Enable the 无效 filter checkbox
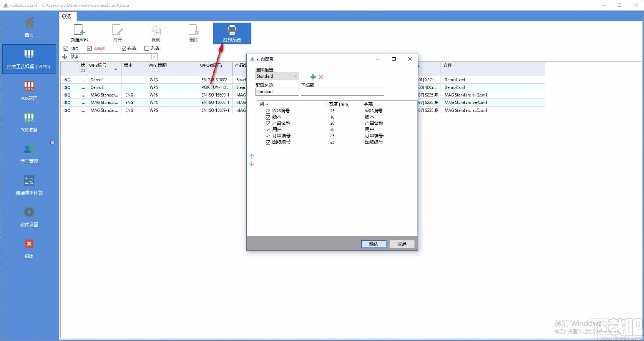644x341 pixels. 147,48
